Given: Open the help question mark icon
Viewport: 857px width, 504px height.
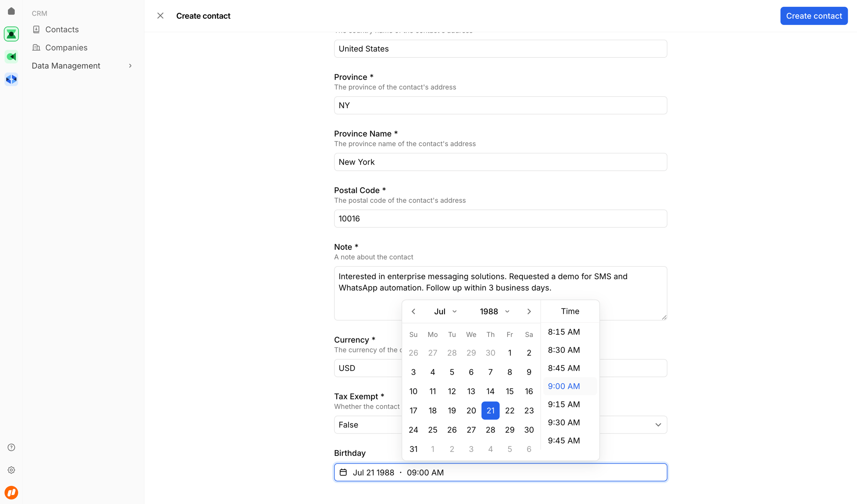Looking at the screenshot, I should coord(11,447).
